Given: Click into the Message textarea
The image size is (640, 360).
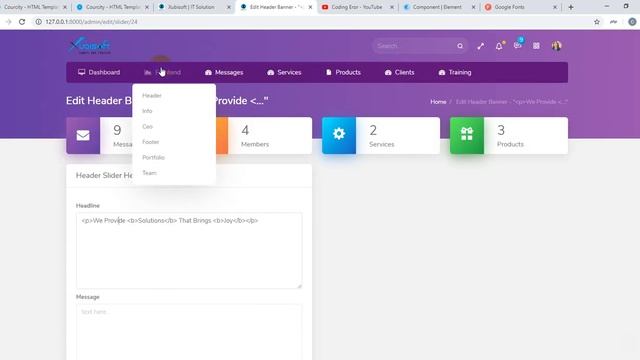Looking at the screenshot, I should (189, 332).
